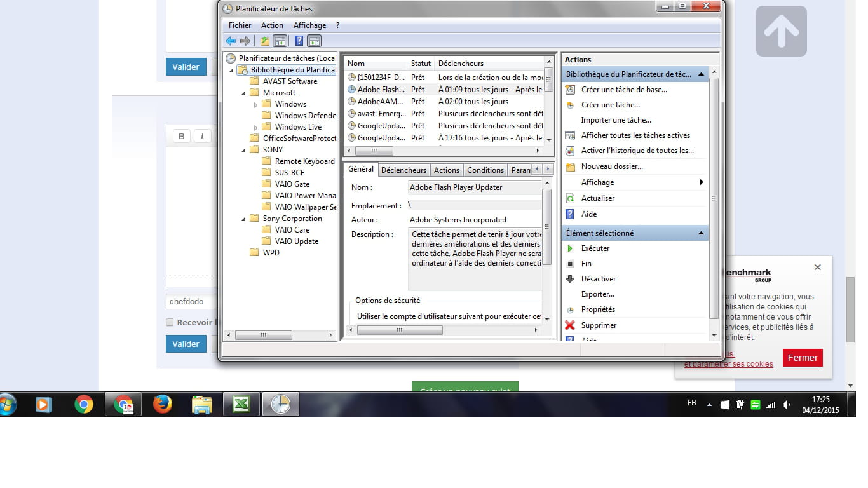The height and width of the screenshot is (488, 868).
Task: Click the Propriétés clock icon
Action: [x=570, y=309]
